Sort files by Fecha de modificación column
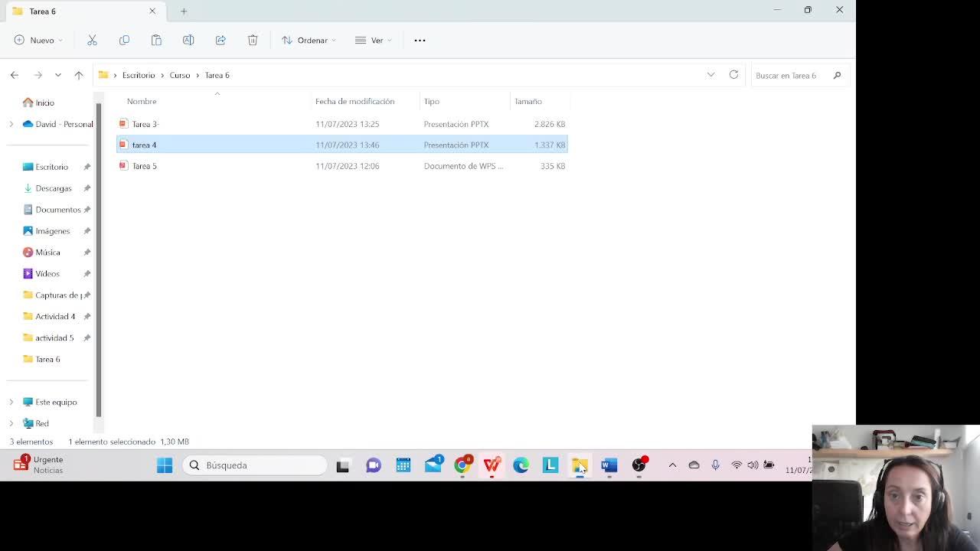This screenshot has width=980, height=551. [354, 101]
